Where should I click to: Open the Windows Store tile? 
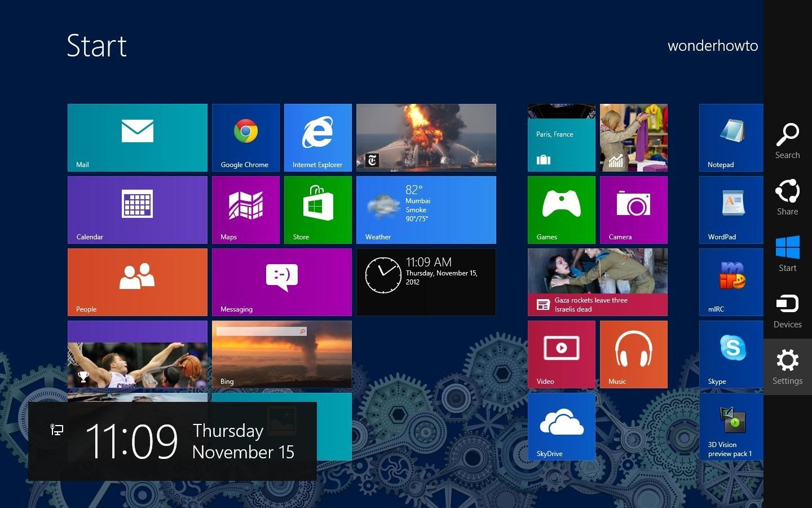[317, 209]
